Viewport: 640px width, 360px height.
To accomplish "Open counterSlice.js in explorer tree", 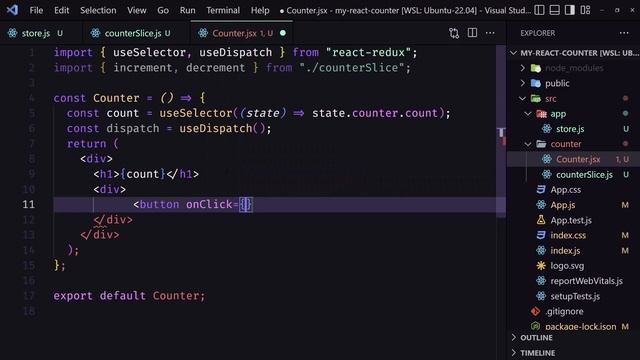I will (584, 175).
